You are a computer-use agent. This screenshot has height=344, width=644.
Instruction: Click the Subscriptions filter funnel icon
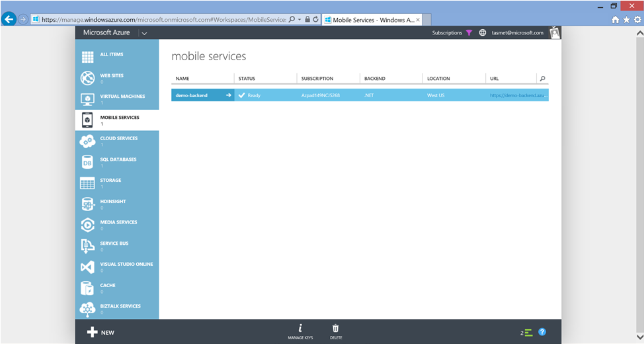(x=469, y=33)
